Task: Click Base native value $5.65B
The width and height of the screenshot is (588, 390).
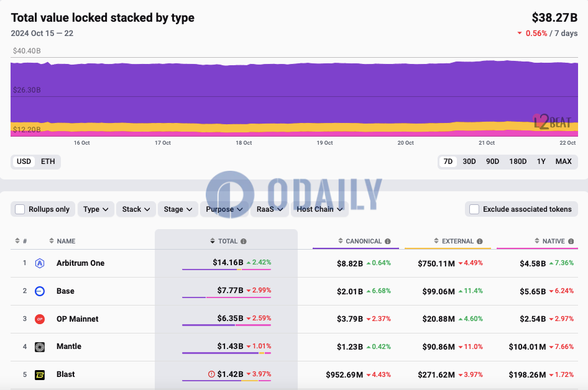Action: (x=533, y=291)
